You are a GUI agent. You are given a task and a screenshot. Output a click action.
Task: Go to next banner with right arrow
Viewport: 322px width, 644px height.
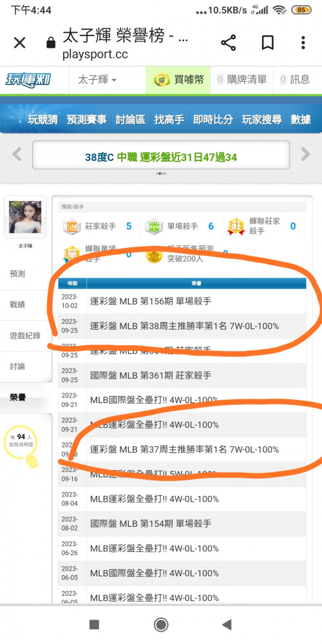click(305, 155)
